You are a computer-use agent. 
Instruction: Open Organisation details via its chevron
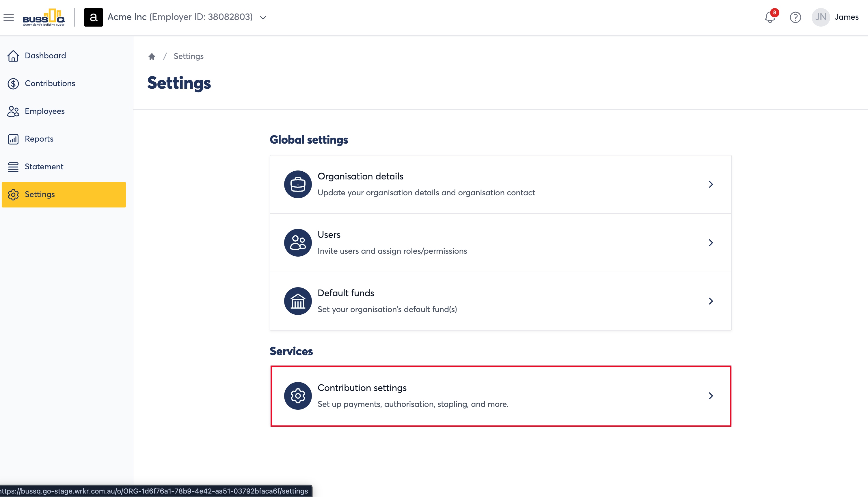pyautogui.click(x=711, y=184)
